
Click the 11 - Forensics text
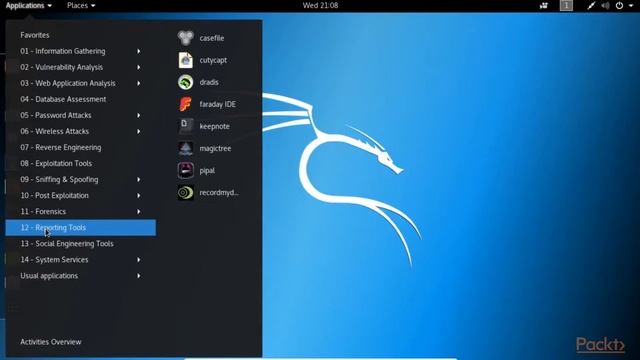[x=43, y=211]
